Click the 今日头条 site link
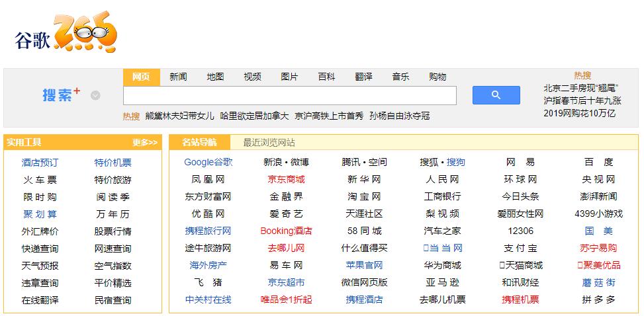 point(520,196)
